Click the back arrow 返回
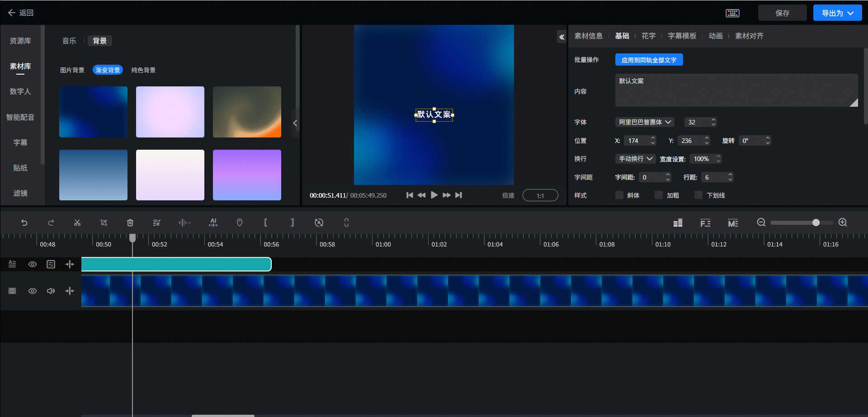Image resolution: width=868 pixels, height=417 pixels. point(21,13)
